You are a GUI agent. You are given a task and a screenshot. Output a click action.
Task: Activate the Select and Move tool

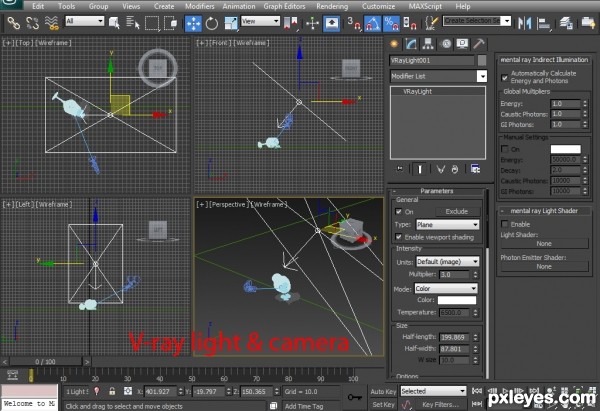(x=194, y=23)
